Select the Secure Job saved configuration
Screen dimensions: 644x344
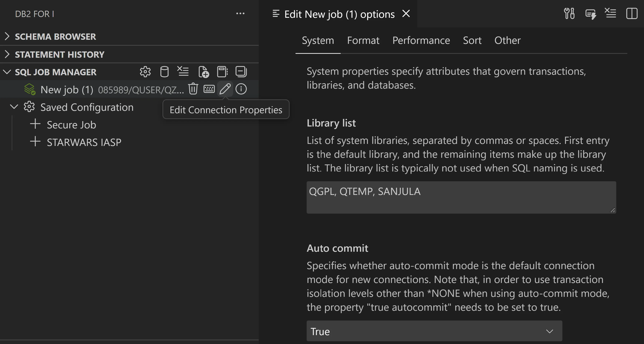(71, 125)
